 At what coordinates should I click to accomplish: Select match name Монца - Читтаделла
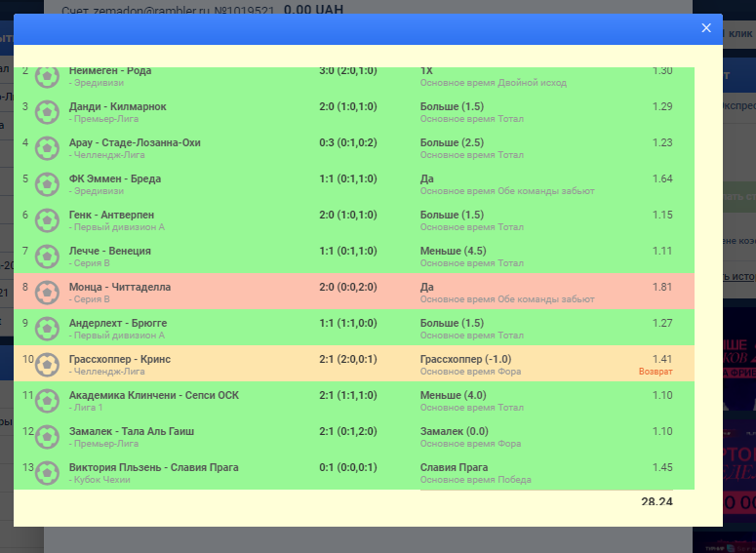tap(120, 288)
